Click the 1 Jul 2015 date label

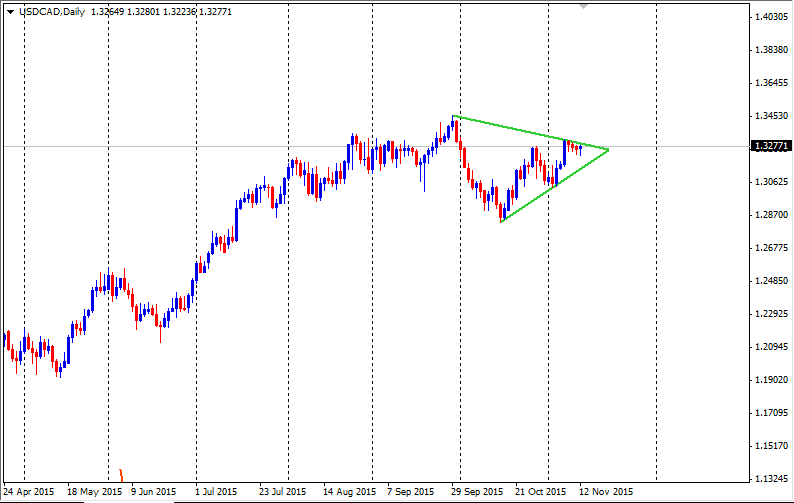pos(216,491)
